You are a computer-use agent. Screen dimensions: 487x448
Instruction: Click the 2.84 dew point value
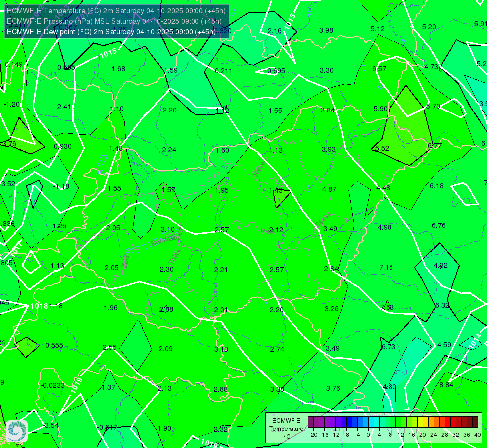331,269
